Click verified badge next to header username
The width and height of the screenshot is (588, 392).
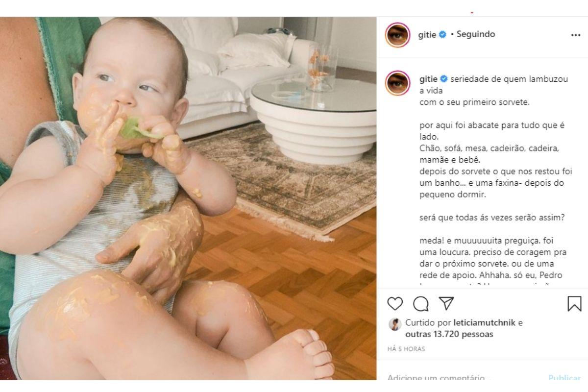tap(442, 35)
